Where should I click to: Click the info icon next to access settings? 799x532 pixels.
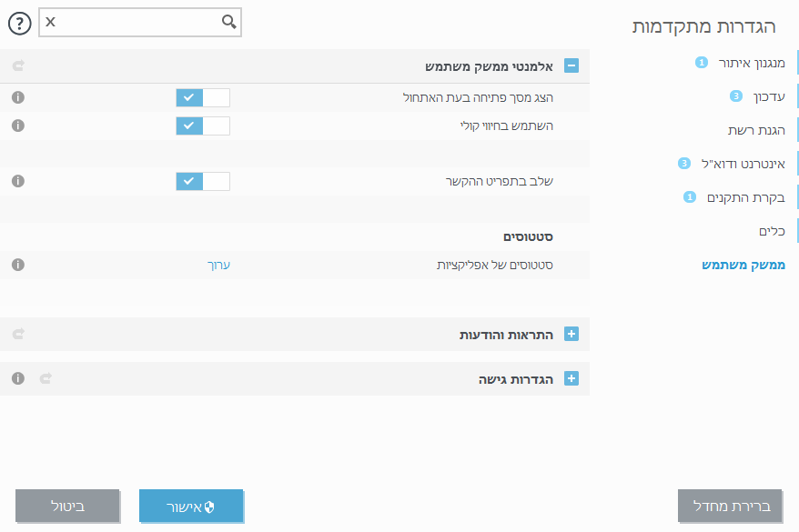17,377
